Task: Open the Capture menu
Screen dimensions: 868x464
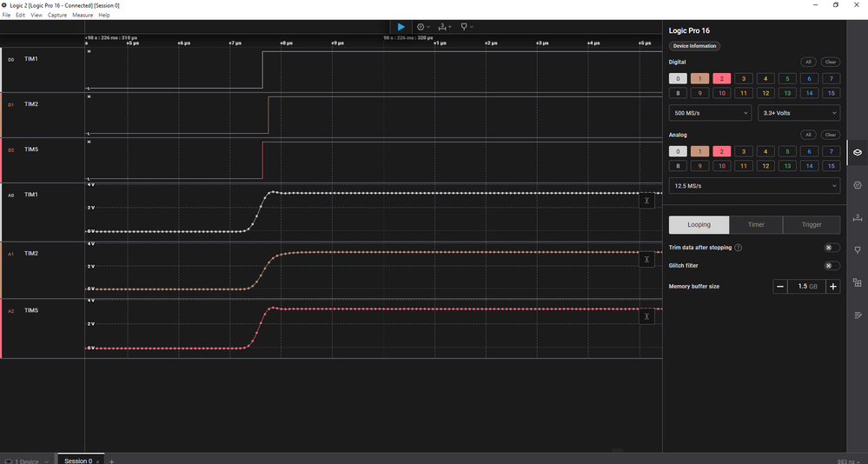Action: (x=57, y=15)
